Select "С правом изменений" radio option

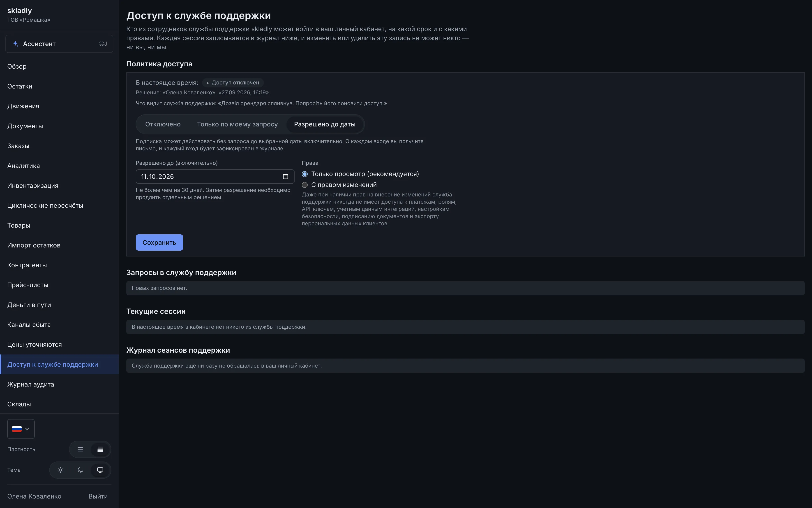tap(305, 185)
